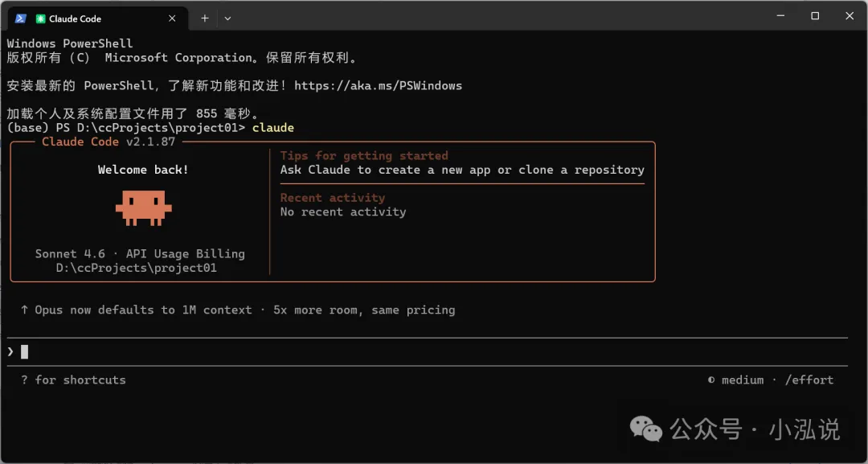Minimize the terminal window
This screenshot has height=464, width=868.
pyautogui.click(x=780, y=16)
